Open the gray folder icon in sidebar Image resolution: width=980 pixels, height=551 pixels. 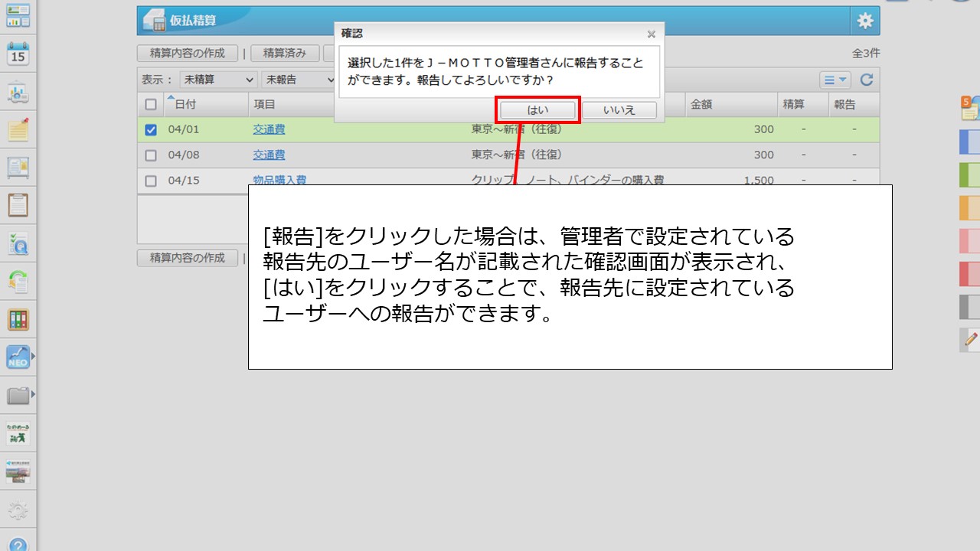point(18,396)
